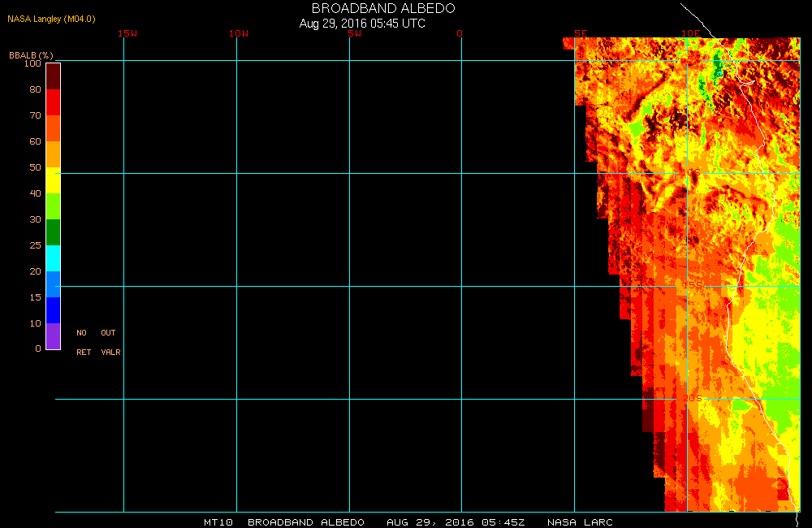Click the BBALB (%) legend heading

pos(31,54)
